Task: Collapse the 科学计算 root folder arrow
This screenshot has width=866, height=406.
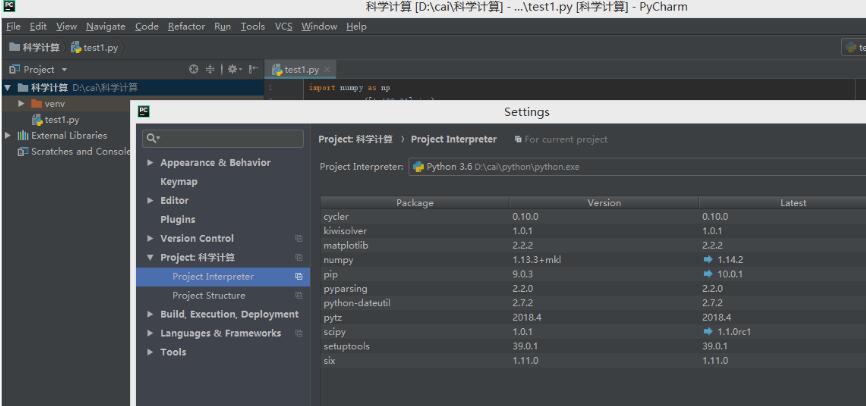Action: (7, 87)
